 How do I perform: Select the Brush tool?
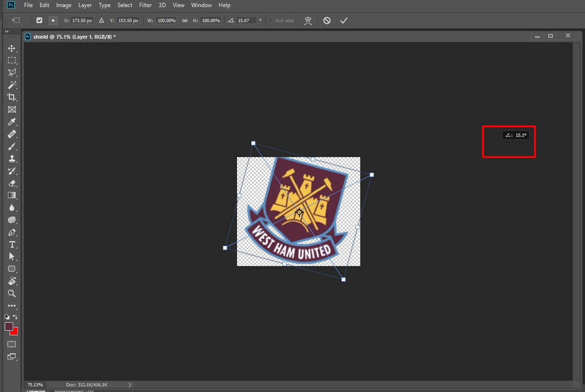point(12,146)
